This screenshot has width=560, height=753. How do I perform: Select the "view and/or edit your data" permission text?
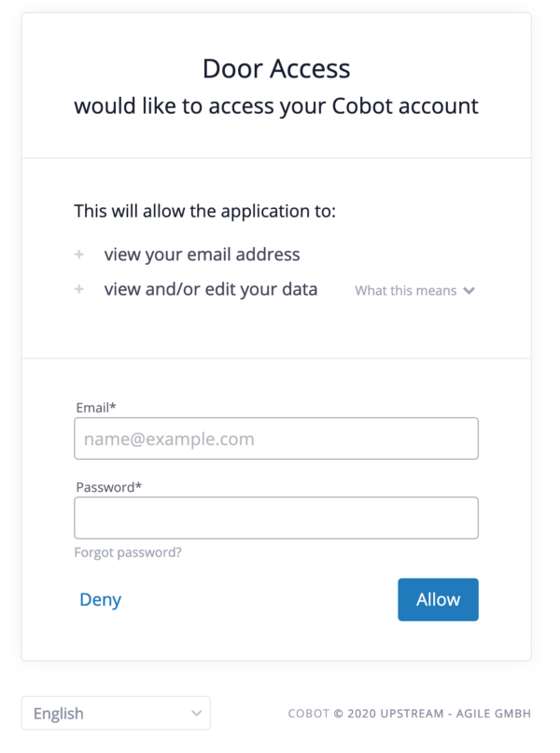pyautogui.click(x=211, y=289)
